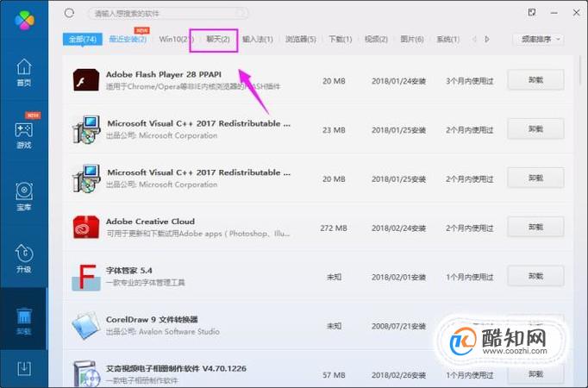Open the 游戏 games section in the sidebar
The height and width of the screenshot is (388, 588).
[23, 135]
